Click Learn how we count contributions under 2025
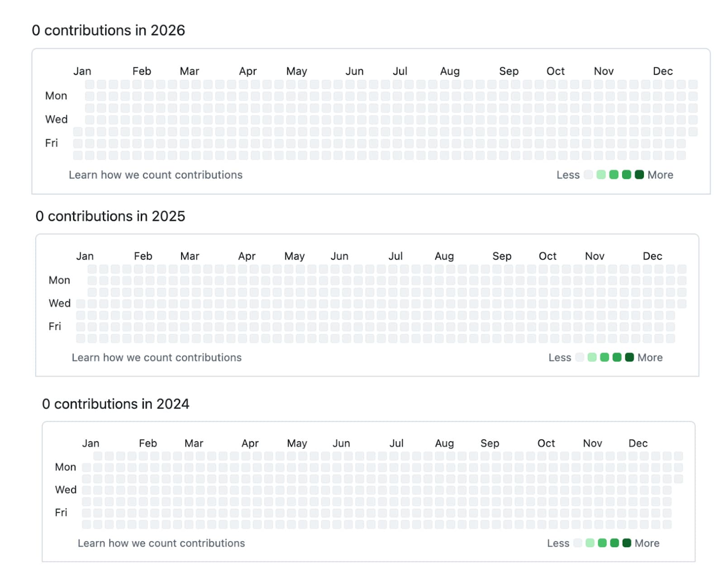 (157, 357)
